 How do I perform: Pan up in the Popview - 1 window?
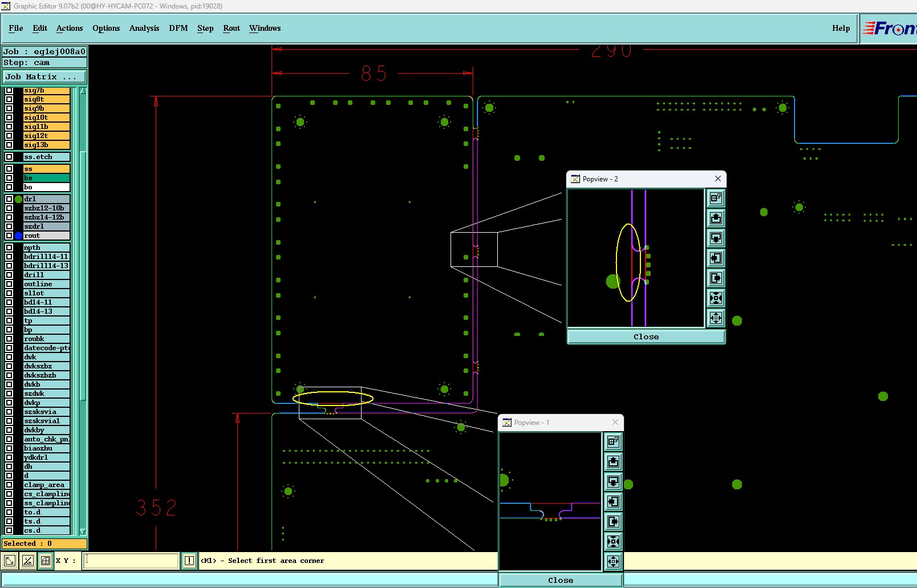(x=613, y=461)
